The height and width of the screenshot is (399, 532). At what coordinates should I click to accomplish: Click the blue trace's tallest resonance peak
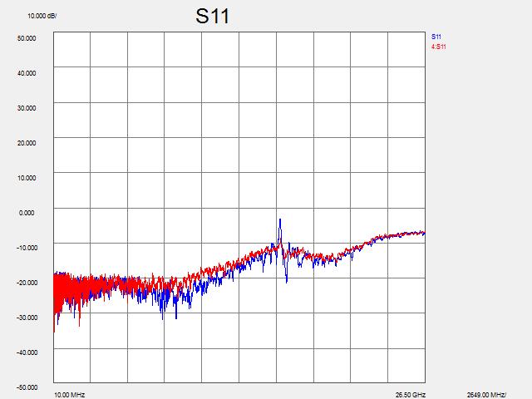tap(280, 219)
